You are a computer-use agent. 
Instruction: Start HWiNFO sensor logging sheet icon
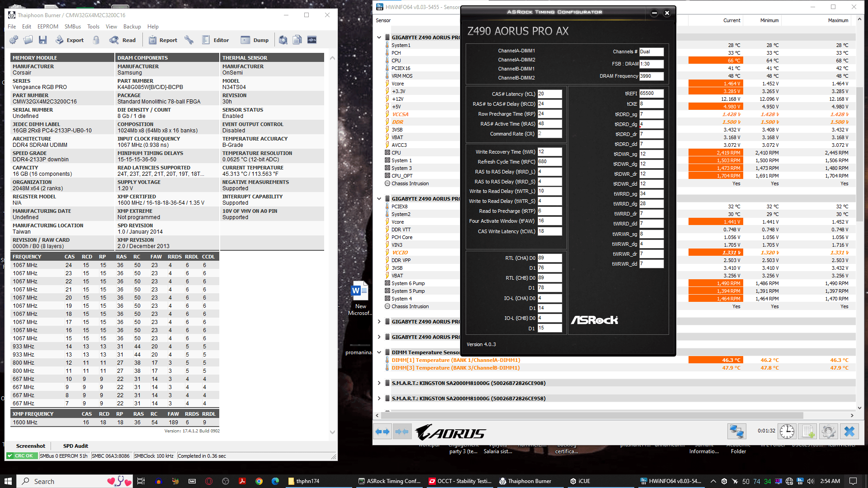(808, 432)
